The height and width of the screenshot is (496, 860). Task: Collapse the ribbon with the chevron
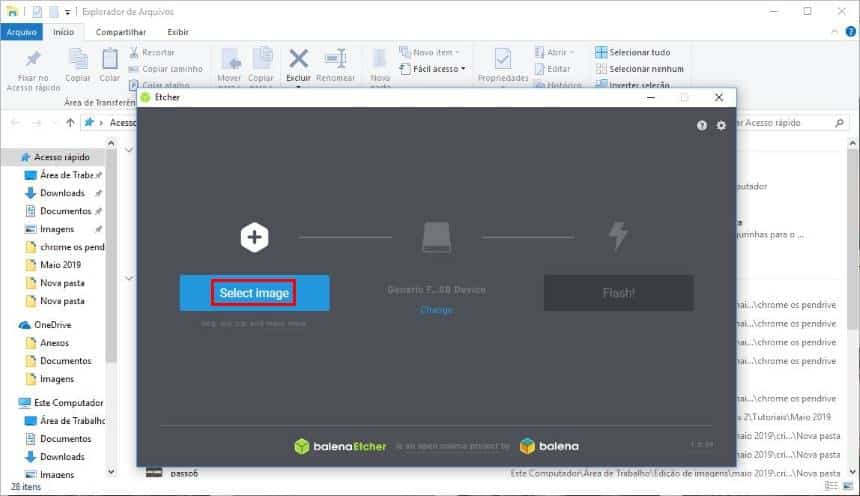pyautogui.click(x=834, y=32)
